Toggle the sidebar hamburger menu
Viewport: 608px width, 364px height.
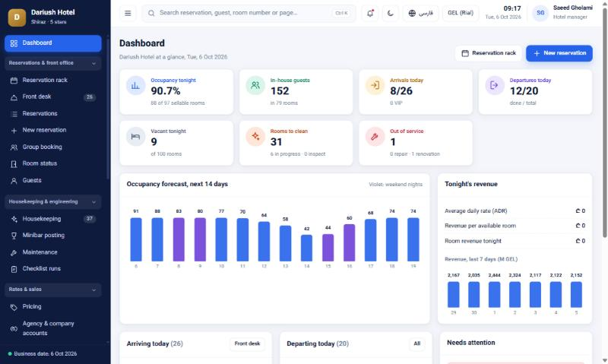click(128, 13)
